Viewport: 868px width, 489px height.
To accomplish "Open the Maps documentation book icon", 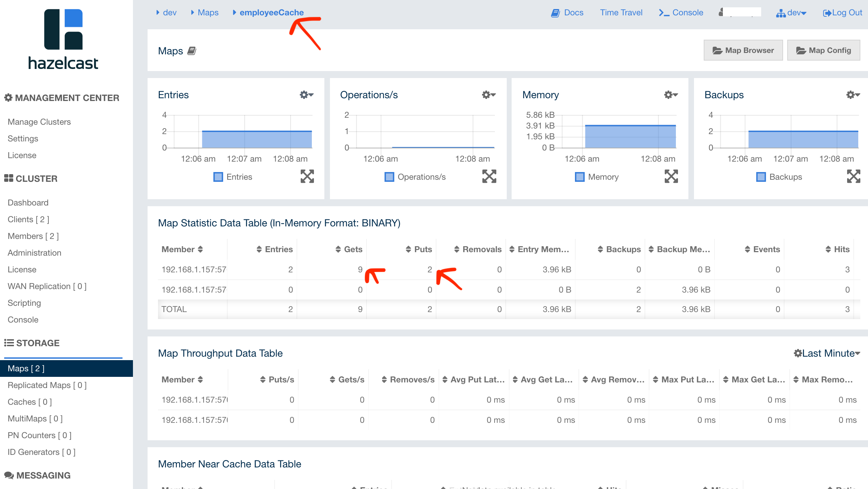I will click(192, 51).
